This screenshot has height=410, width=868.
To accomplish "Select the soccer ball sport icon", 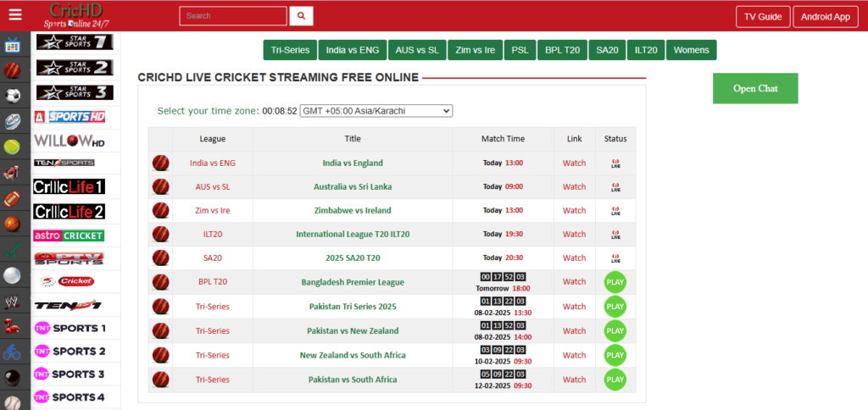I will tap(13, 96).
